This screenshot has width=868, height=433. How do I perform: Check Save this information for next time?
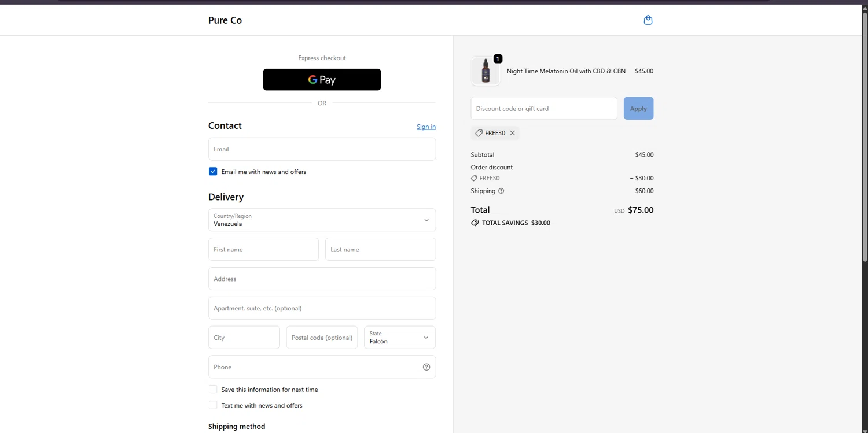tap(213, 390)
